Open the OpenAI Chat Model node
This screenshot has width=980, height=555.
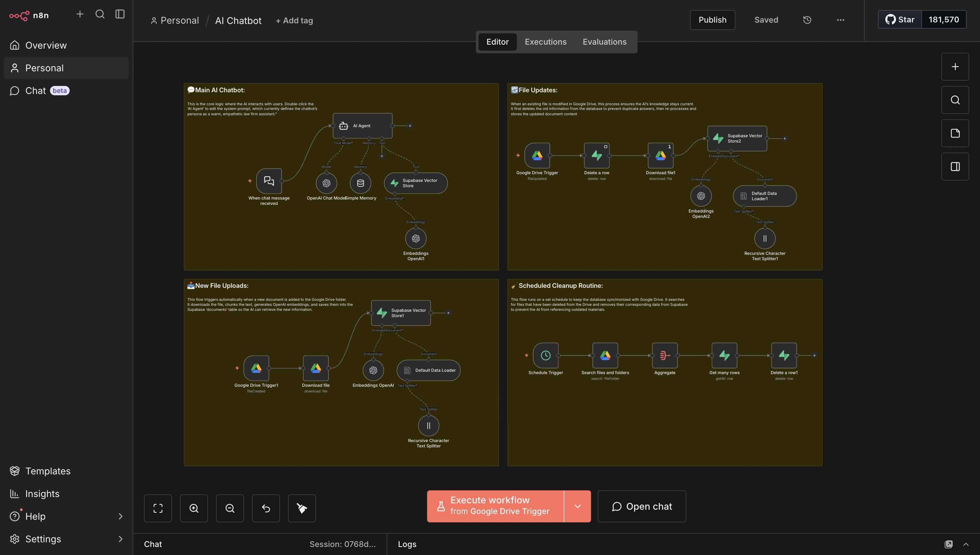[326, 183]
